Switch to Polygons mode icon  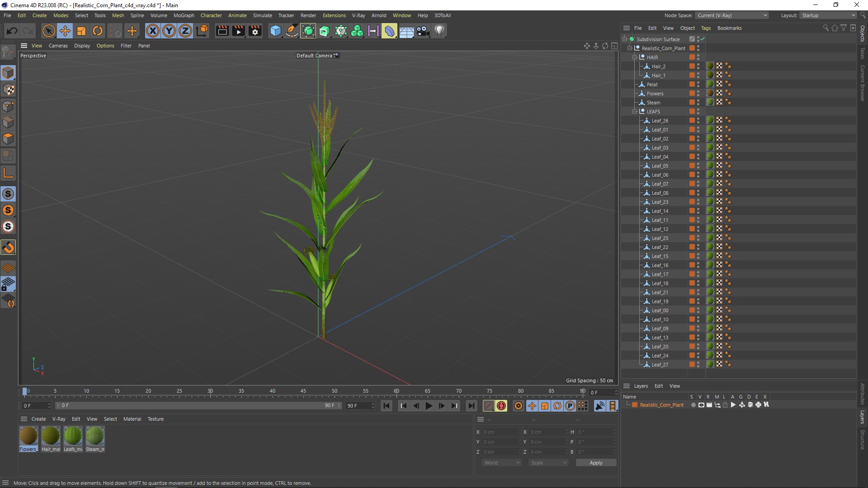[8, 139]
